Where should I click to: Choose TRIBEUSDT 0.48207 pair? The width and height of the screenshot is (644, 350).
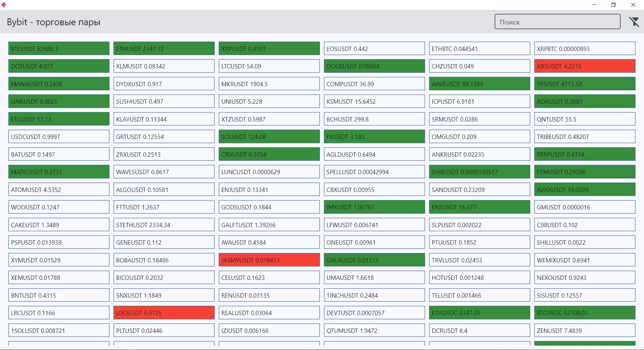point(585,137)
